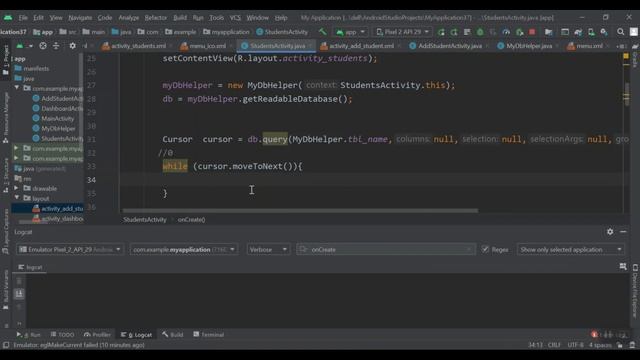This screenshot has height=360, width=640.
Task: Switch to MyDbHelper.java tab
Action: (x=525, y=46)
